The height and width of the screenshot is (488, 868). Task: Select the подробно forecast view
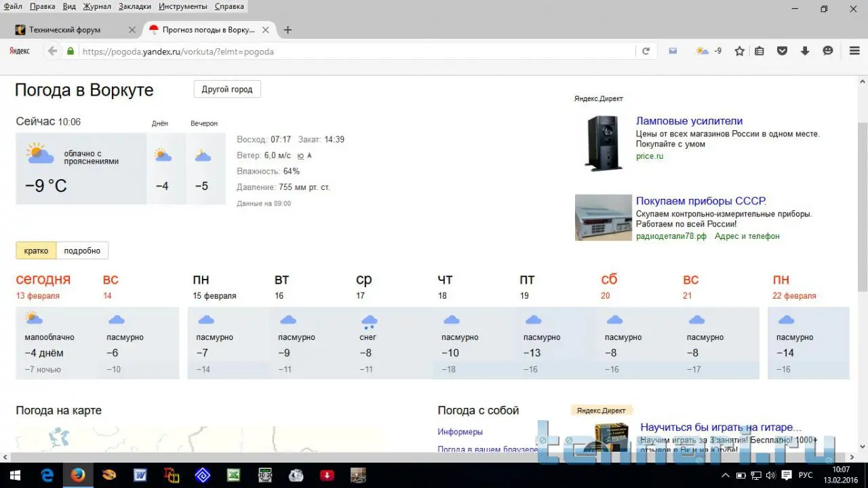click(x=82, y=250)
